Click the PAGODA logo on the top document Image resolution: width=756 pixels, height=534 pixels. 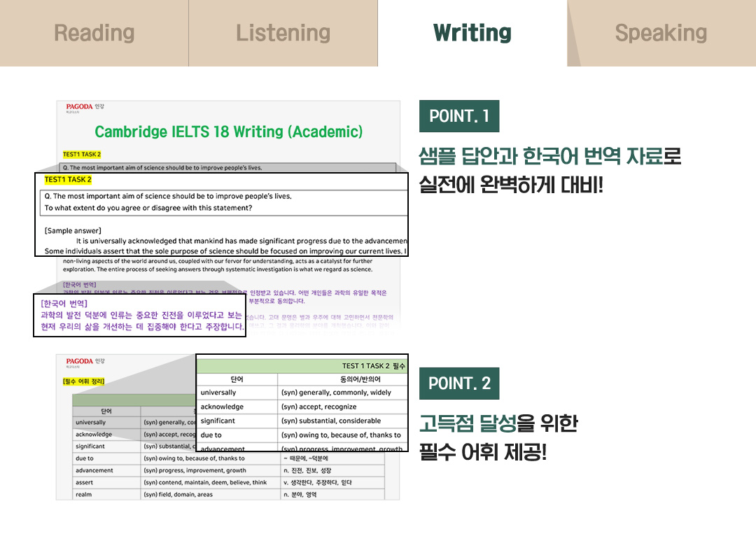(x=79, y=107)
